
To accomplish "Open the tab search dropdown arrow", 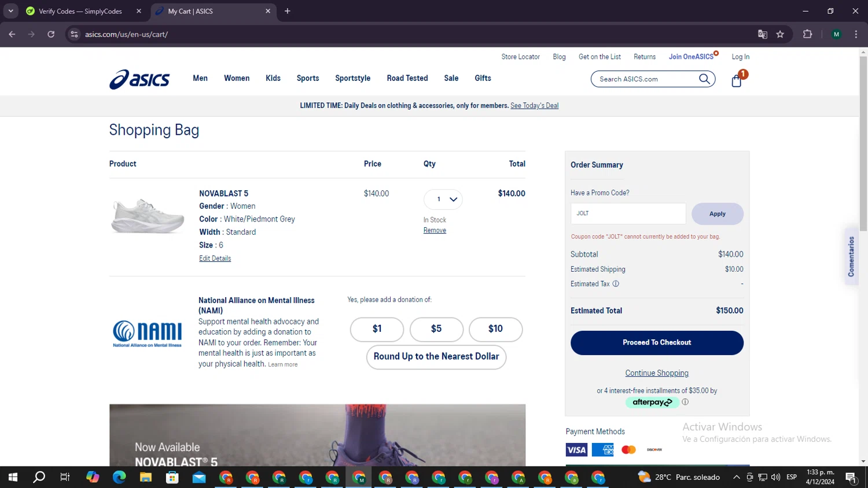I will click(10, 11).
